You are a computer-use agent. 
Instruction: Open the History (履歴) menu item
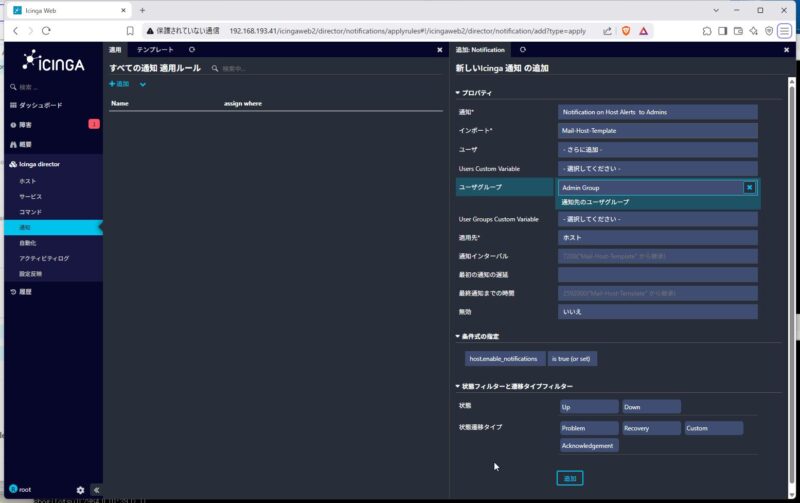(21, 292)
